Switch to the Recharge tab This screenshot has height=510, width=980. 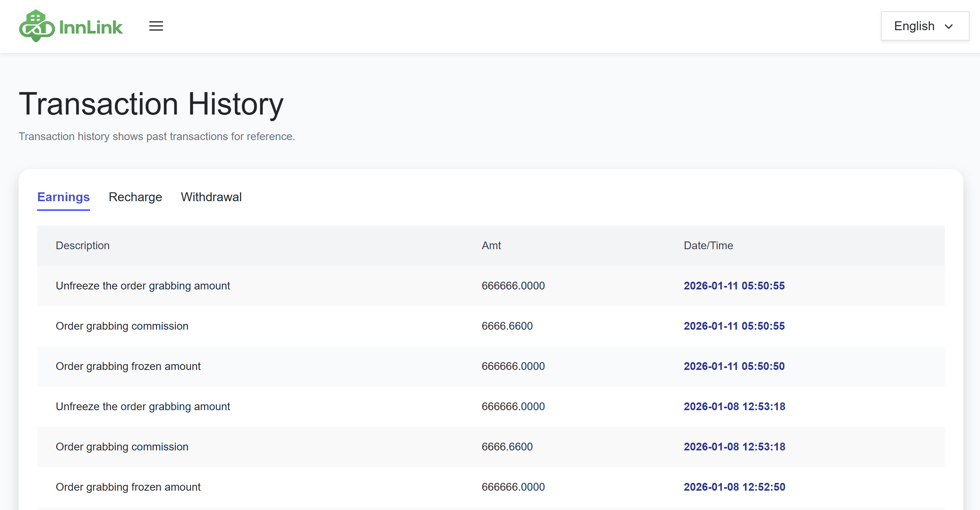[135, 197]
